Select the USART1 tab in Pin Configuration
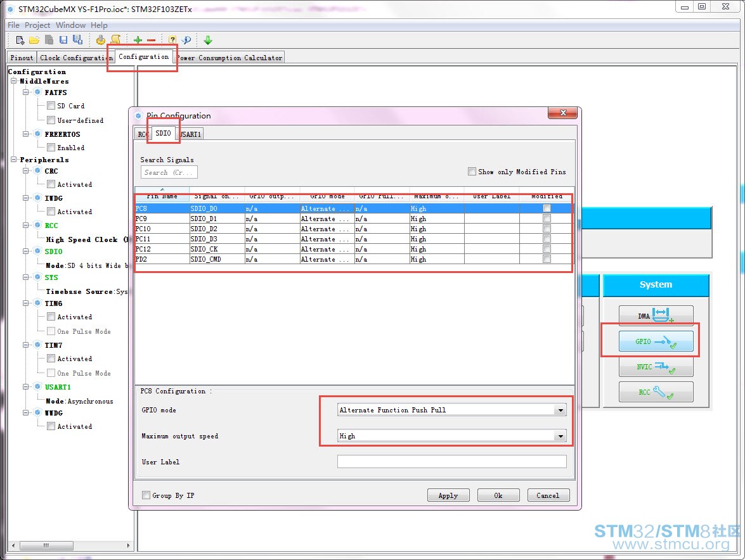 coord(190,134)
